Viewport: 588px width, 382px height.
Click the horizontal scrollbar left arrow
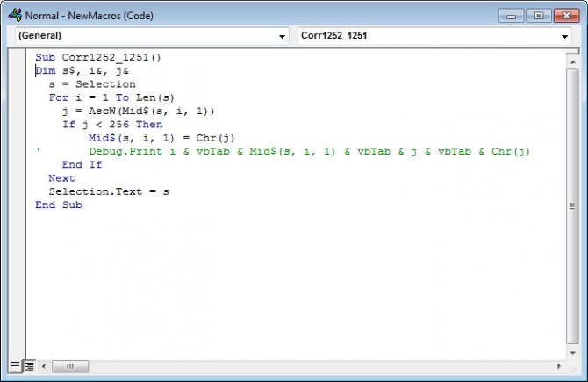[43, 364]
